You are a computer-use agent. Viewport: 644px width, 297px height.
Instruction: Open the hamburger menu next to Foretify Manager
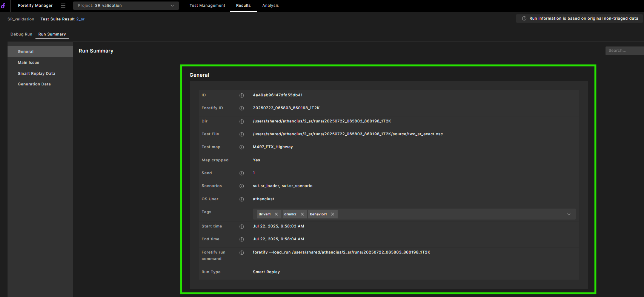tap(63, 6)
